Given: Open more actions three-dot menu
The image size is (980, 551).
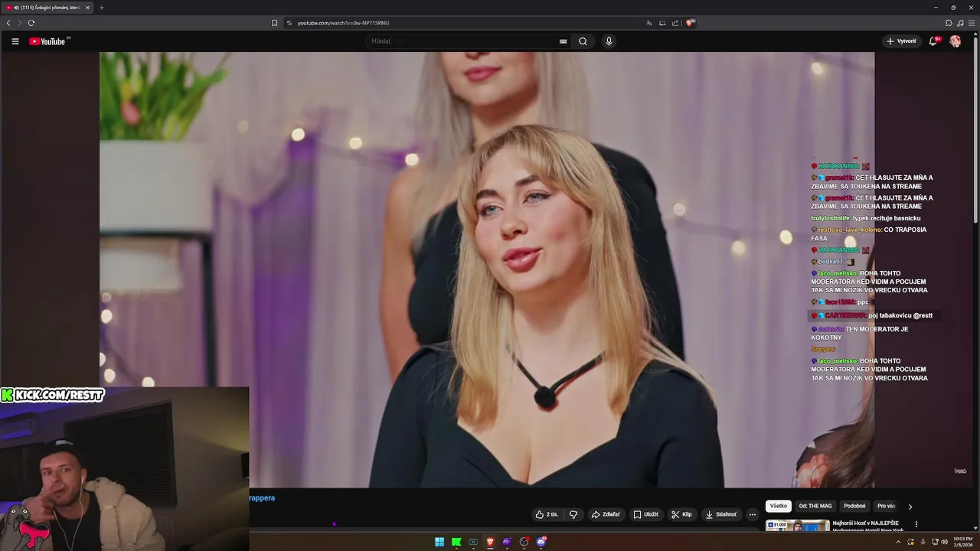Looking at the screenshot, I should [753, 514].
